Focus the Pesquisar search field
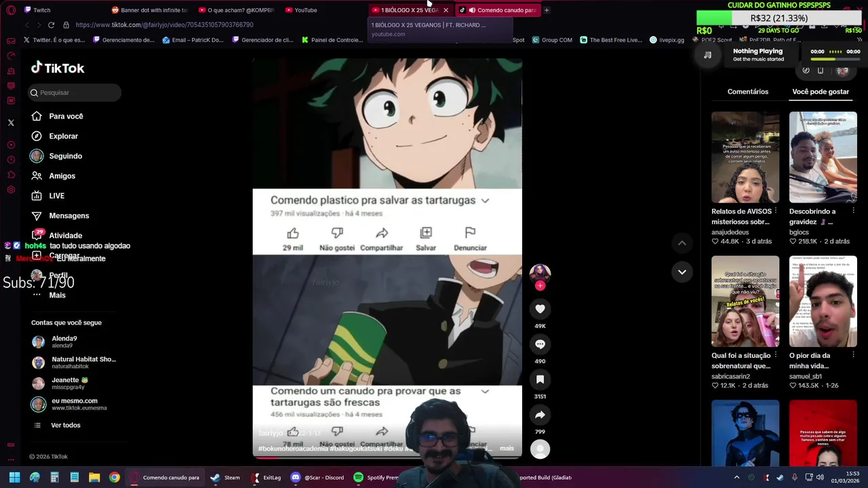Image resolution: width=868 pixels, height=488 pixels. pyautogui.click(x=75, y=93)
